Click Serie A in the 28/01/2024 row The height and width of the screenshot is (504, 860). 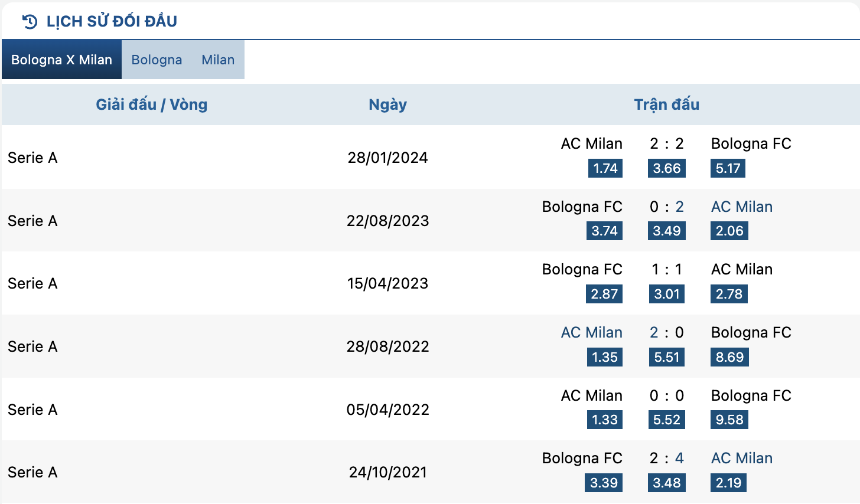(32, 158)
